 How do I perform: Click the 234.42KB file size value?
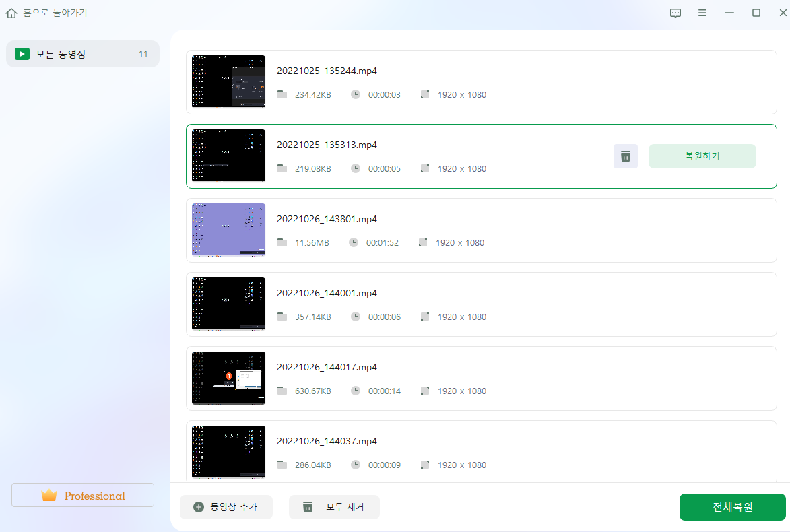tap(313, 95)
